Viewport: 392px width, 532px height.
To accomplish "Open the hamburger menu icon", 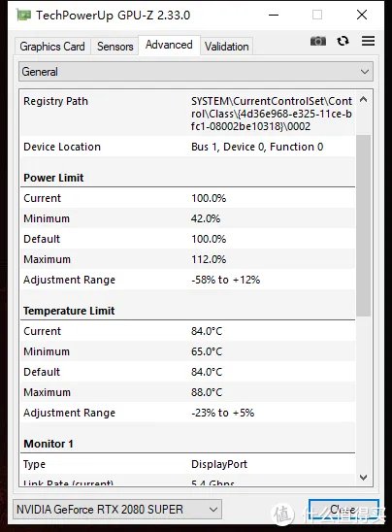I will [x=368, y=41].
